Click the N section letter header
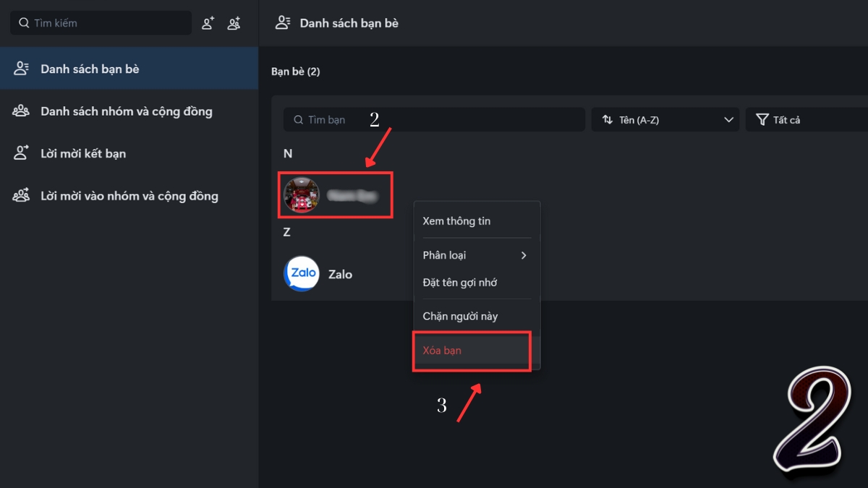The width and height of the screenshot is (868, 488). (x=288, y=154)
